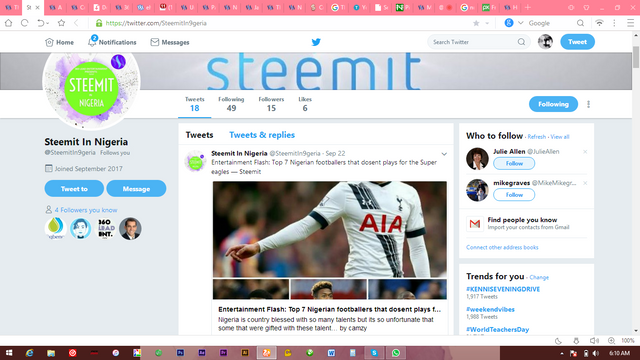Open dropdown arrow beside address bar star
The height and width of the screenshot is (360, 640).
(x=487, y=23)
